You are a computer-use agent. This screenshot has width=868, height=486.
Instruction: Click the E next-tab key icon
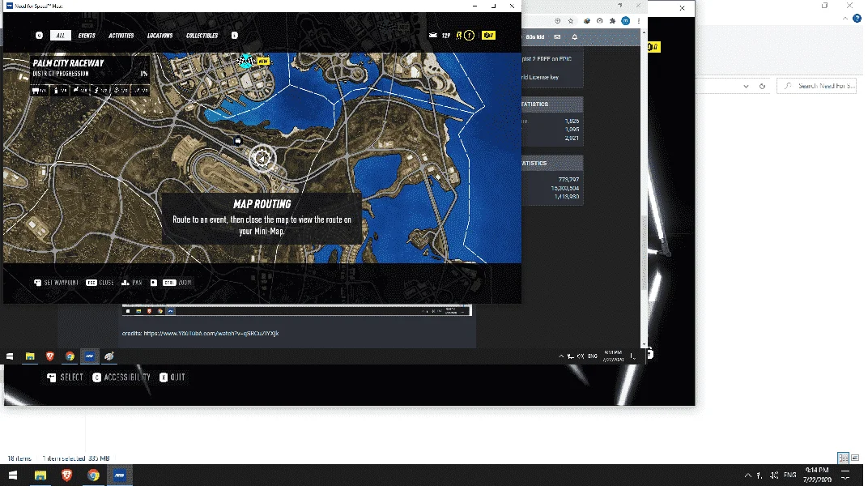click(x=234, y=36)
